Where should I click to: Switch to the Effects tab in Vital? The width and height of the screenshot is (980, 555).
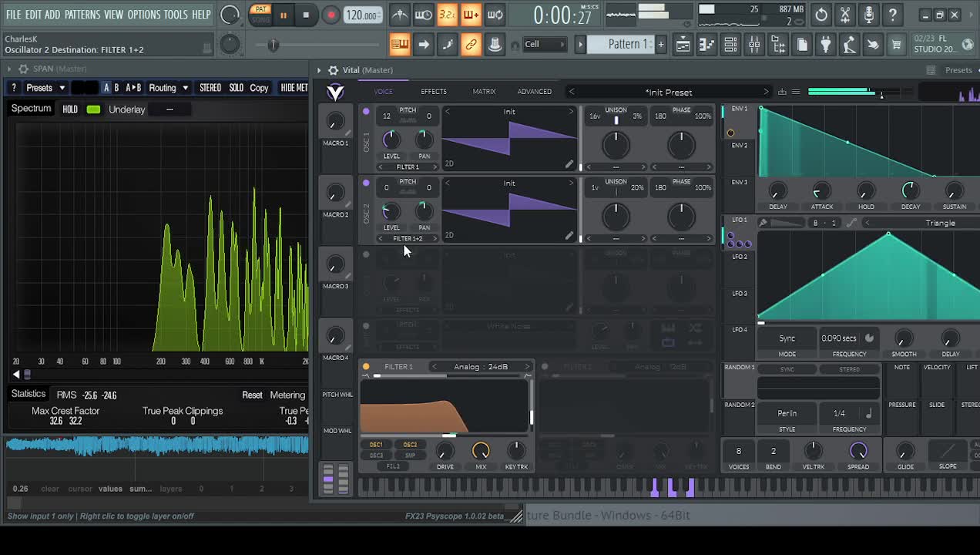pyautogui.click(x=433, y=92)
